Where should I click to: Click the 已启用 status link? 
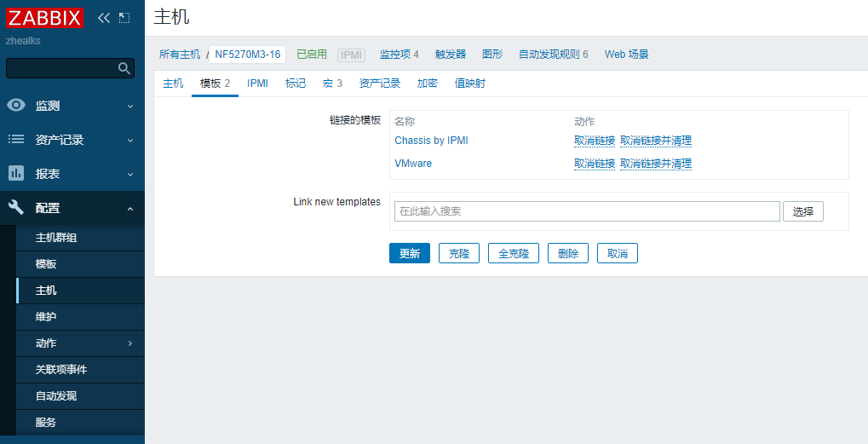pyautogui.click(x=312, y=55)
